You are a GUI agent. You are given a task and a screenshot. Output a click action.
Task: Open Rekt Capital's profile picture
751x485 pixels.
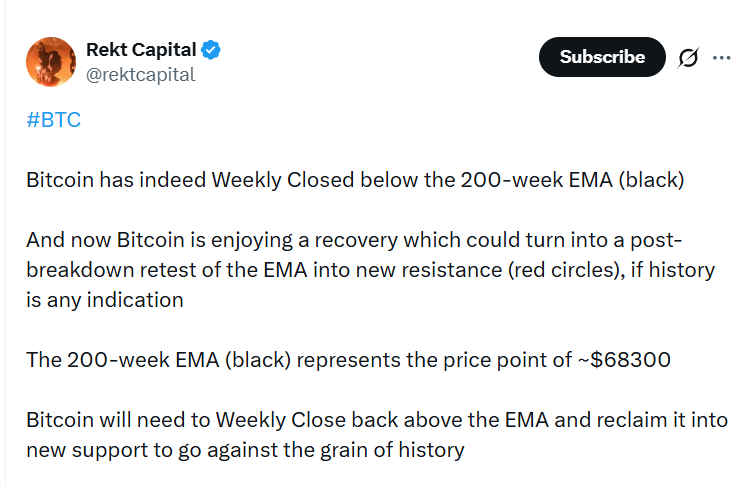click(x=51, y=62)
